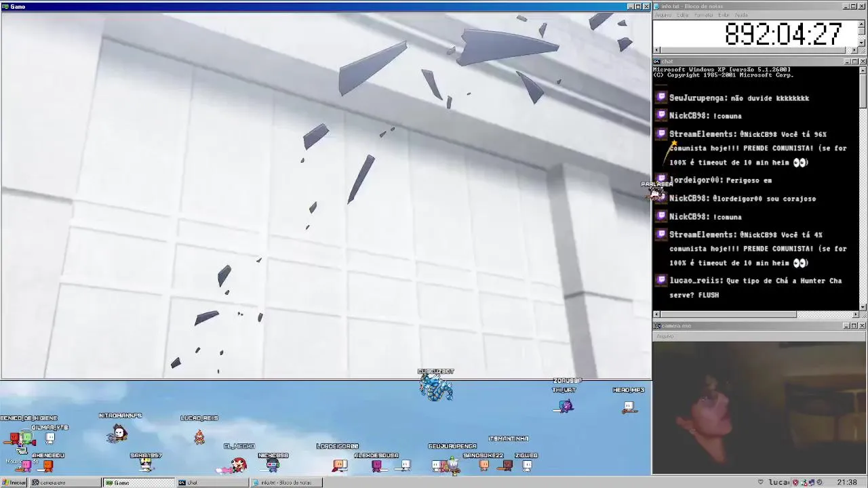Click the GILMAR_YTB white avatar
Viewport: 868px width, 488px height.
click(50, 438)
